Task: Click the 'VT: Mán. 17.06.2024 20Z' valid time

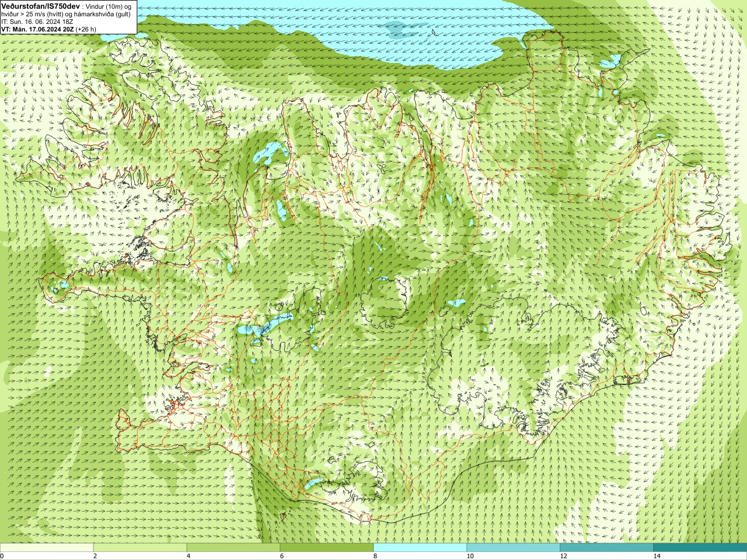Action: click(37, 29)
